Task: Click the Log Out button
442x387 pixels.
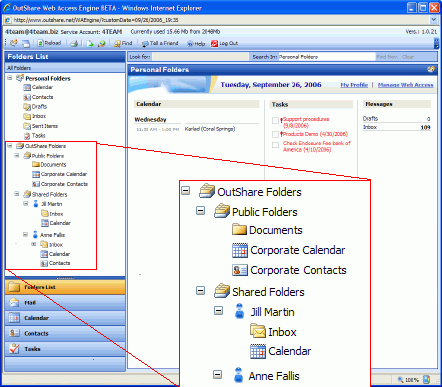Action: 224,43
